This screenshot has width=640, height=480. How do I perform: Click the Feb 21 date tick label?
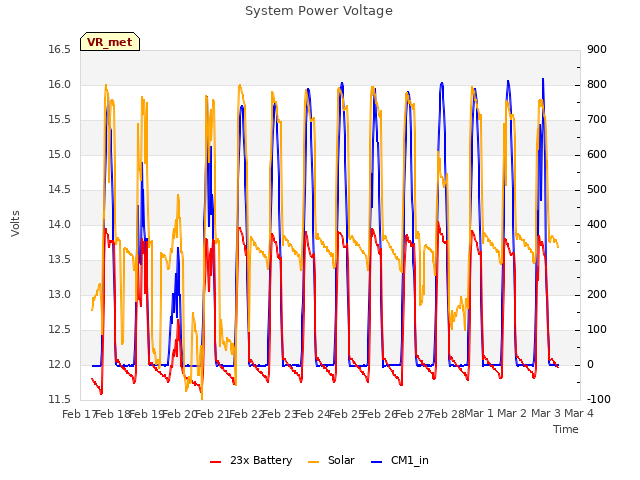click(x=212, y=414)
